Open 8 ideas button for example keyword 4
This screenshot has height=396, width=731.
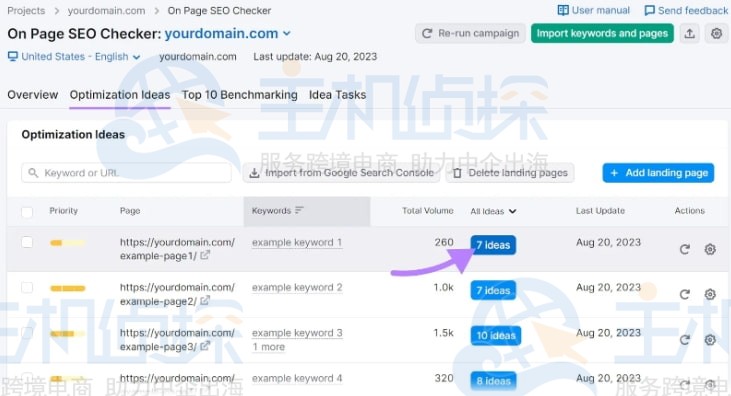pyautogui.click(x=493, y=381)
